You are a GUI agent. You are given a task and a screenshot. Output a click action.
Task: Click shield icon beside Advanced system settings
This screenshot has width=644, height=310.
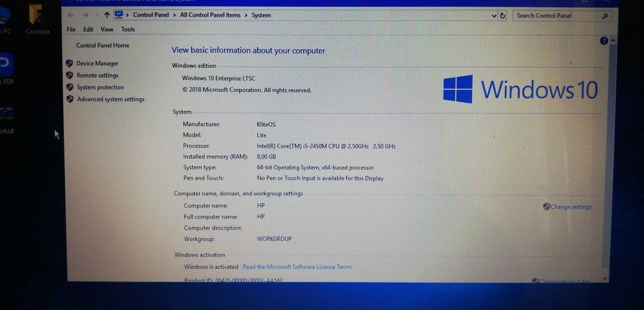pos(70,99)
